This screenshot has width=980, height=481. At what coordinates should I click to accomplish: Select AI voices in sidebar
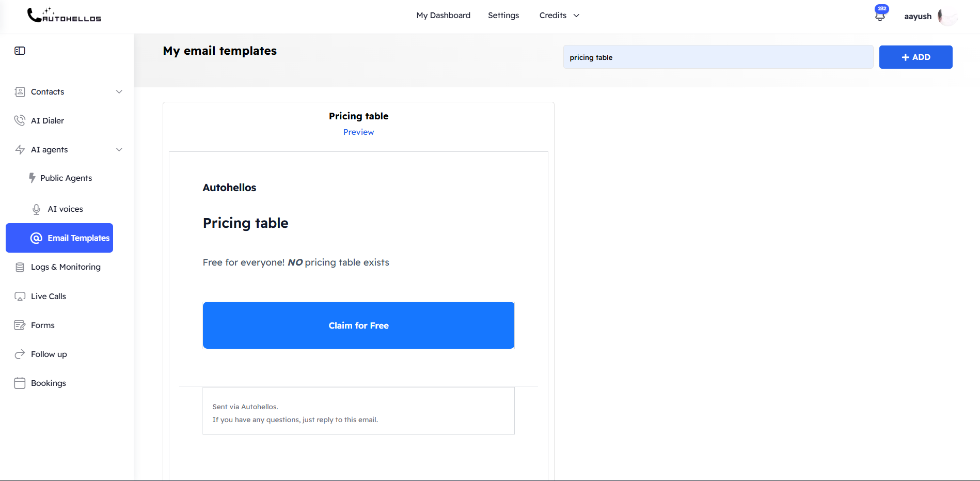pyautogui.click(x=66, y=209)
